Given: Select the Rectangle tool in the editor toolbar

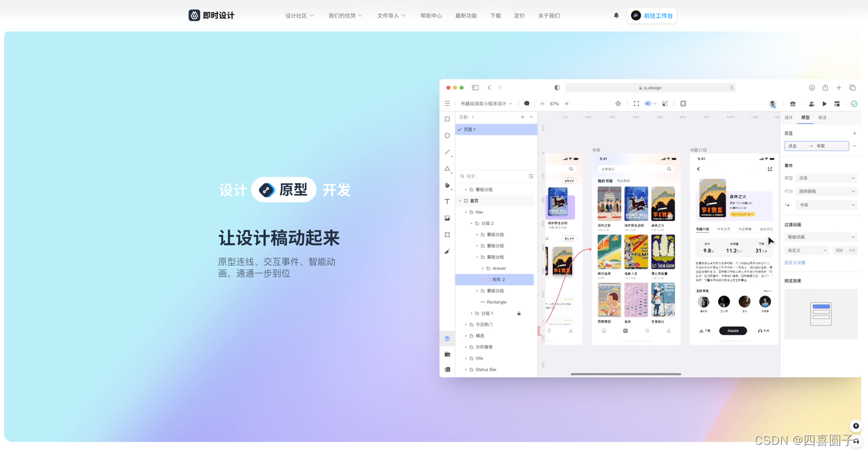Looking at the screenshot, I should [447, 118].
